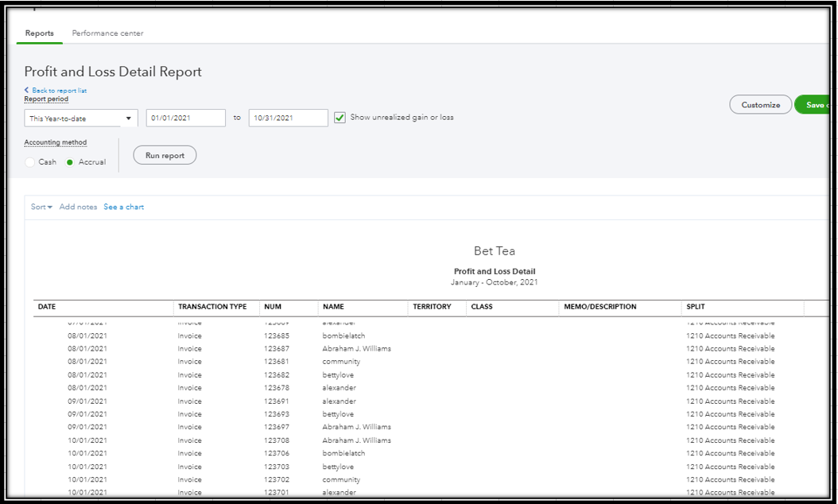Open invoice number 123703

point(277,467)
